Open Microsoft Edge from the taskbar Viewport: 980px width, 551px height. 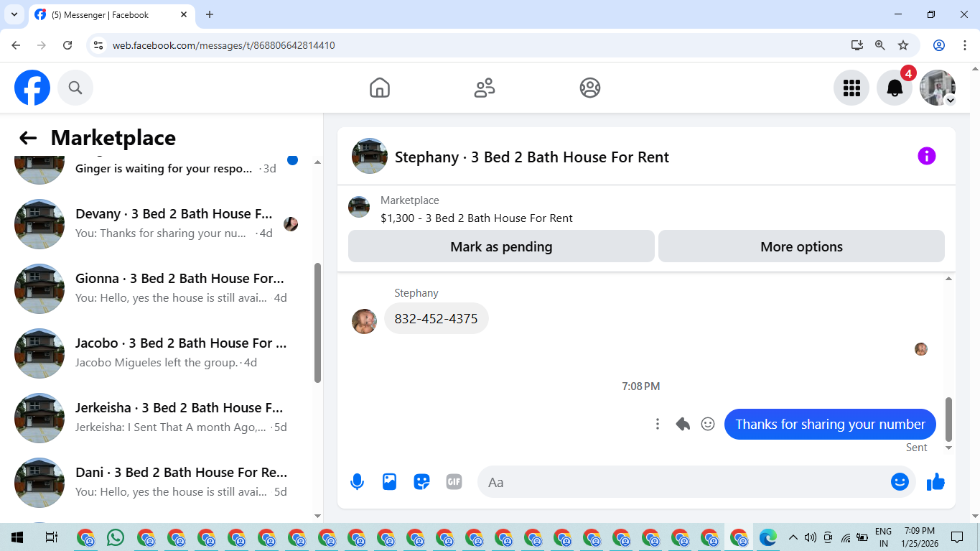point(768,537)
